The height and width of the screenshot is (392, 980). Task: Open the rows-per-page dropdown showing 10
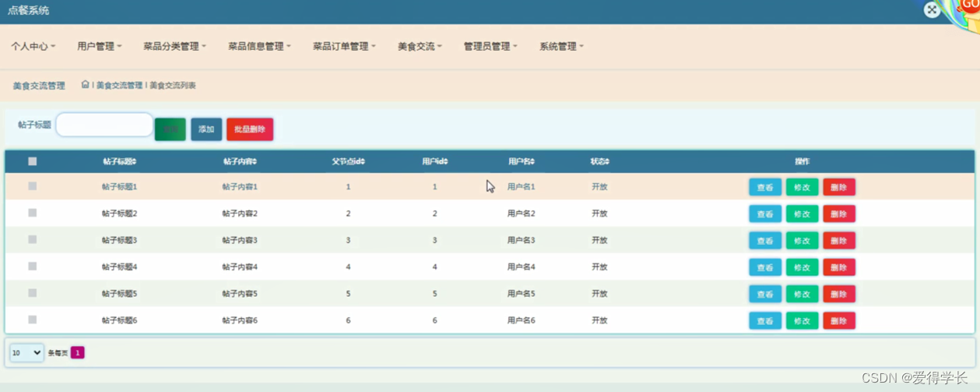[26, 353]
